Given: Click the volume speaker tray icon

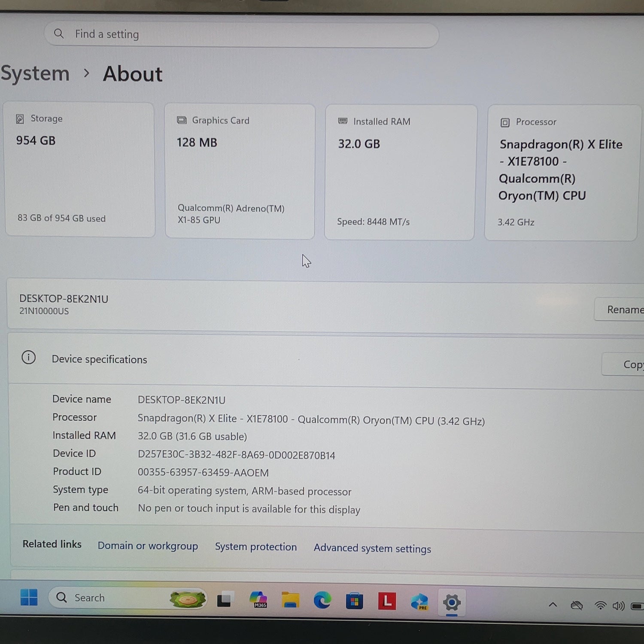Looking at the screenshot, I should click(618, 606).
